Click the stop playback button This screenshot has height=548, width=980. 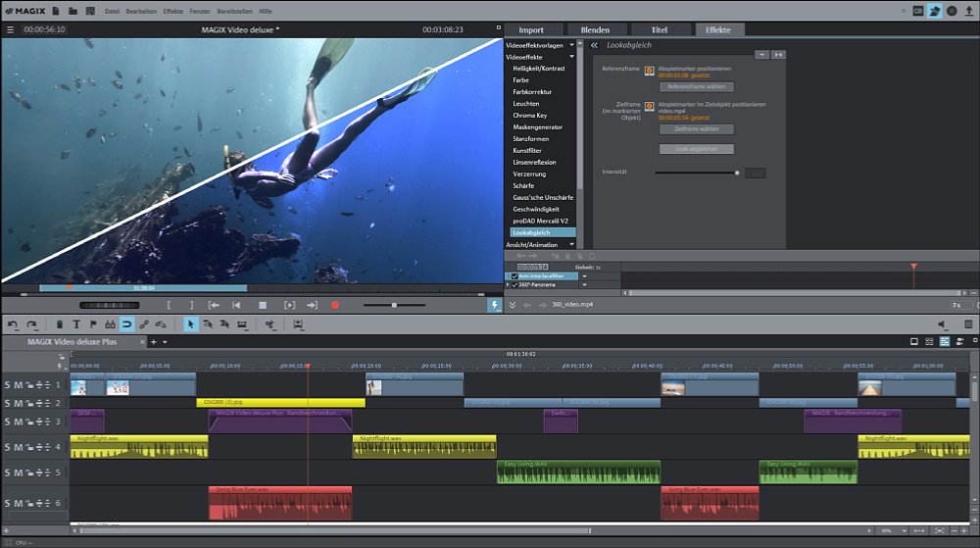[x=263, y=306]
